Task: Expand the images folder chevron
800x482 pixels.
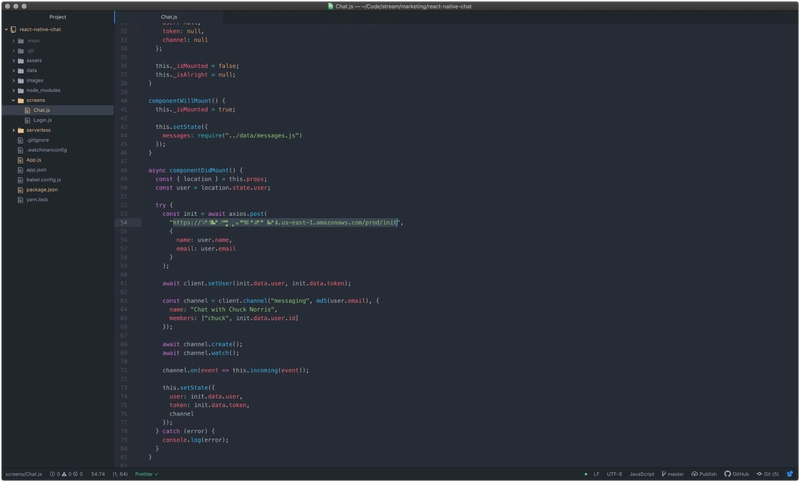Action: [14, 81]
